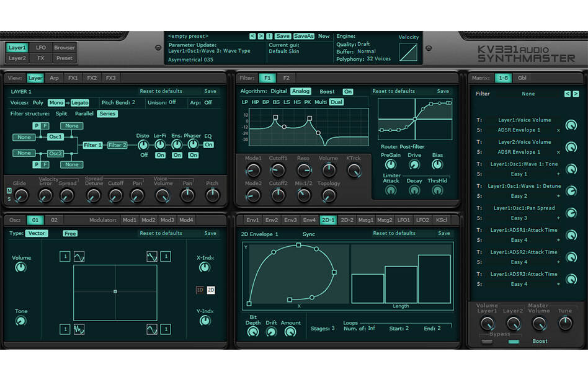588x377 pixels.
Task: Go to the previous preset with the left arrow
Action: (x=252, y=36)
